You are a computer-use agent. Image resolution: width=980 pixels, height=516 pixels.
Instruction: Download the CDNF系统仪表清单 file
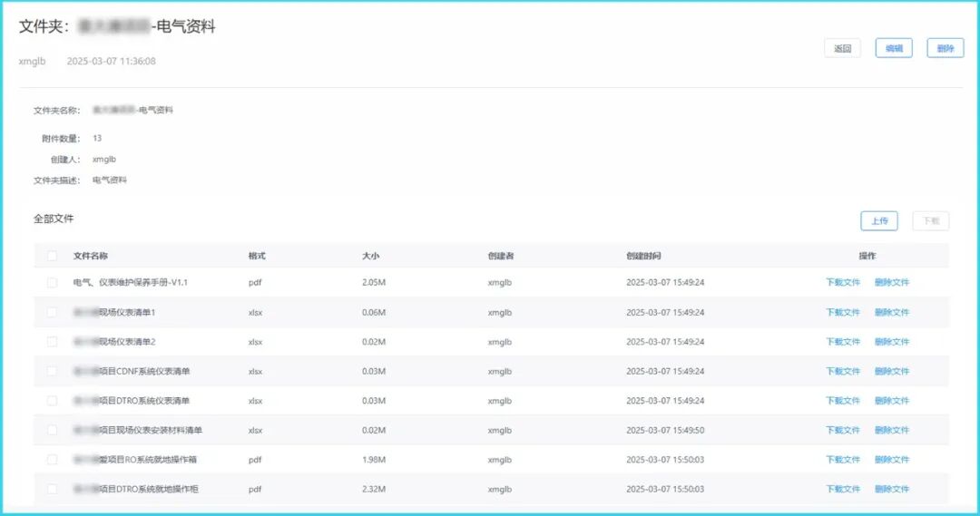pos(842,371)
